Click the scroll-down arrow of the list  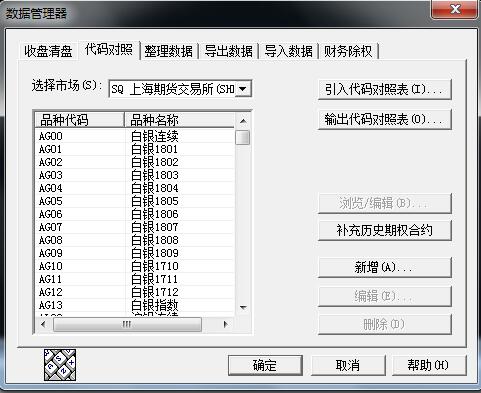click(243, 307)
